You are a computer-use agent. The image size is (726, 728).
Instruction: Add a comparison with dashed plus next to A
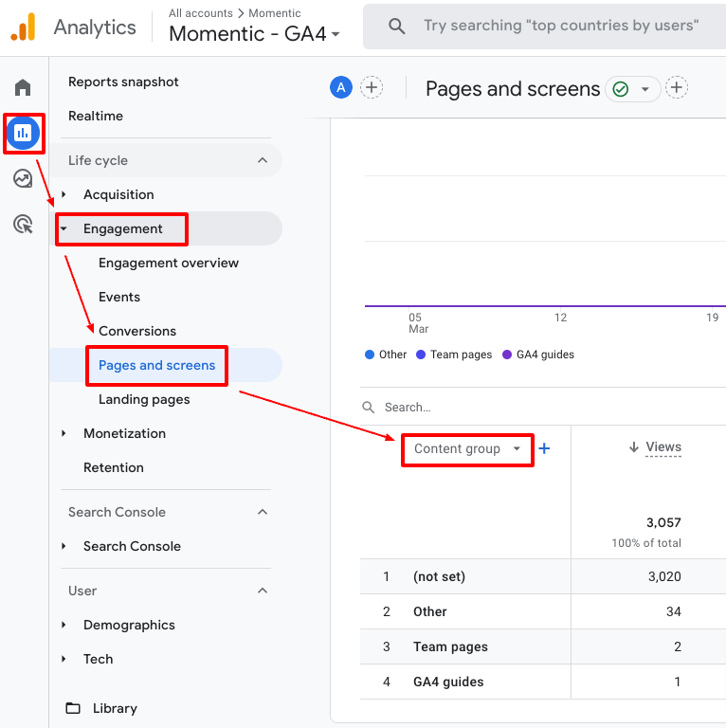pyautogui.click(x=372, y=87)
